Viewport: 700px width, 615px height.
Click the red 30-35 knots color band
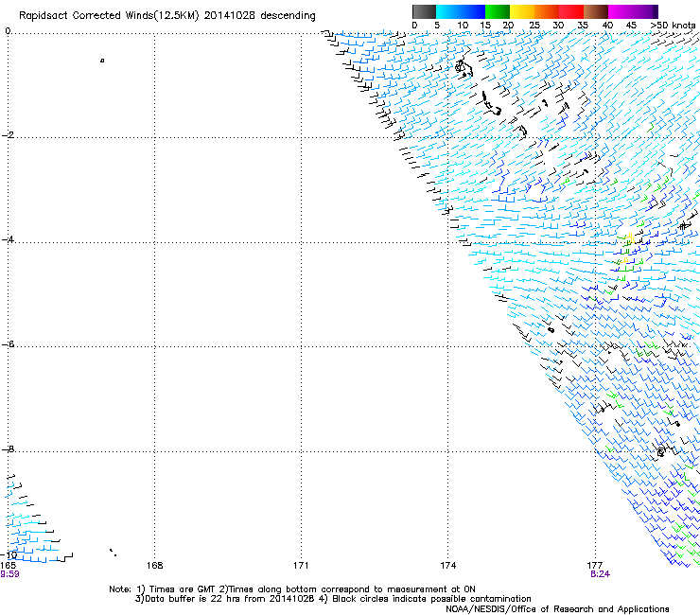571,11
